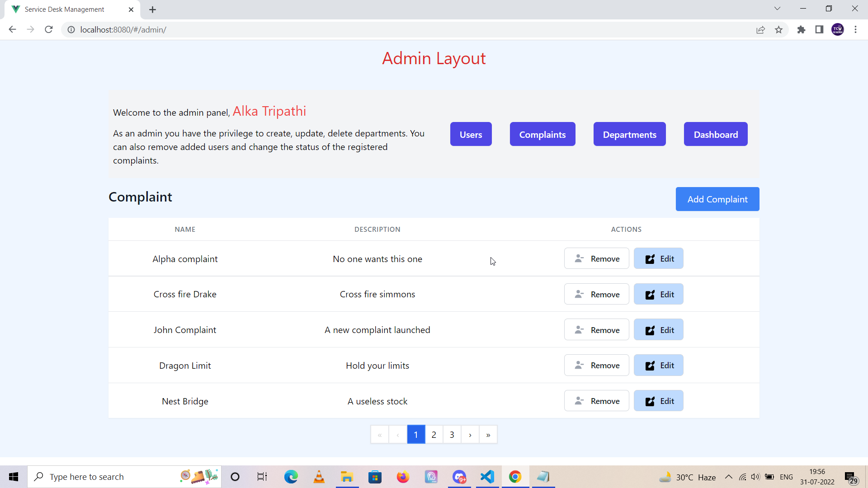Go to pagination page 2
868x488 pixels.
coord(434,435)
